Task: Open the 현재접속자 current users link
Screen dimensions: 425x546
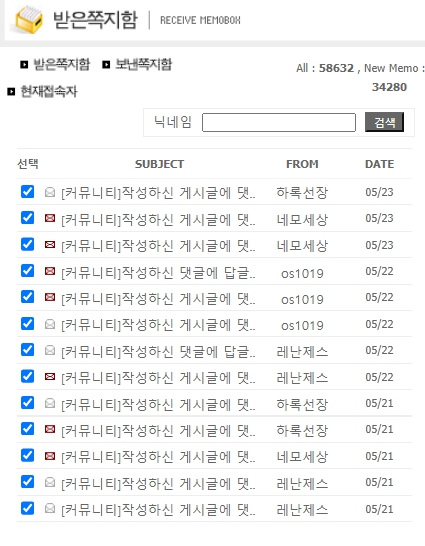Action: click(49, 92)
